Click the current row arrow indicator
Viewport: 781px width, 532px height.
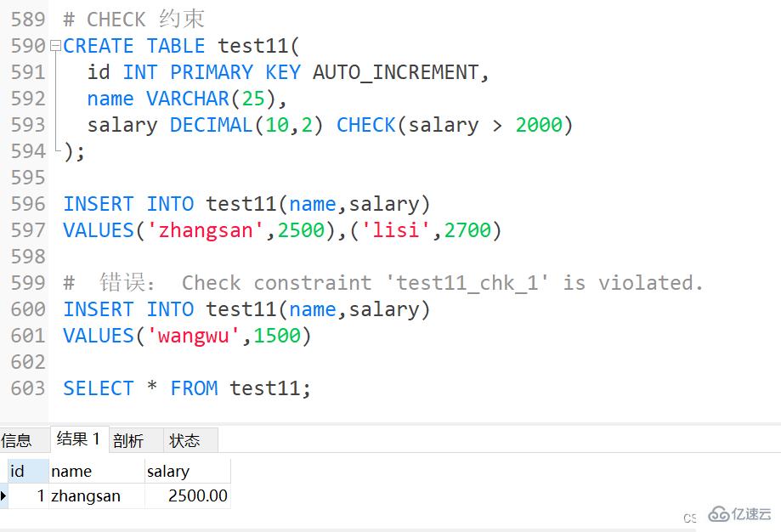coord(4,496)
